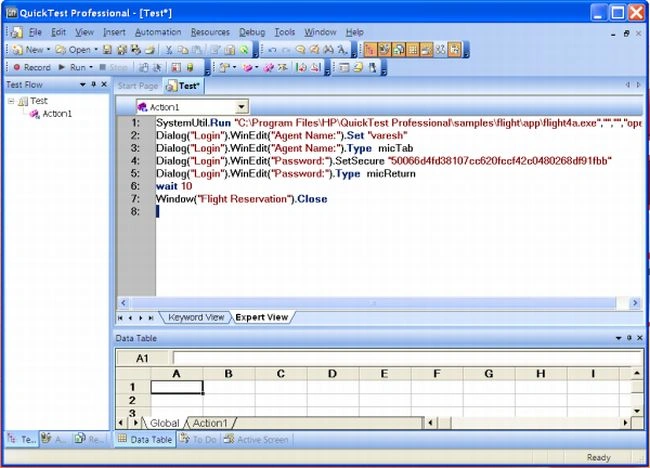Click the New button
Screen dimensions: 650x468
coord(28,50)
